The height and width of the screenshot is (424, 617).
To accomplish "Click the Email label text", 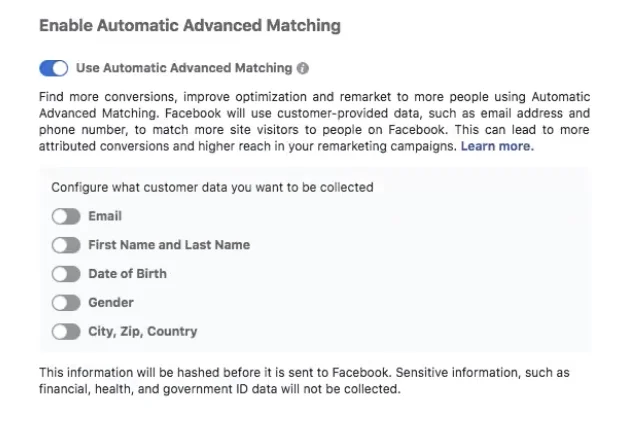I will tap(105, 216).
